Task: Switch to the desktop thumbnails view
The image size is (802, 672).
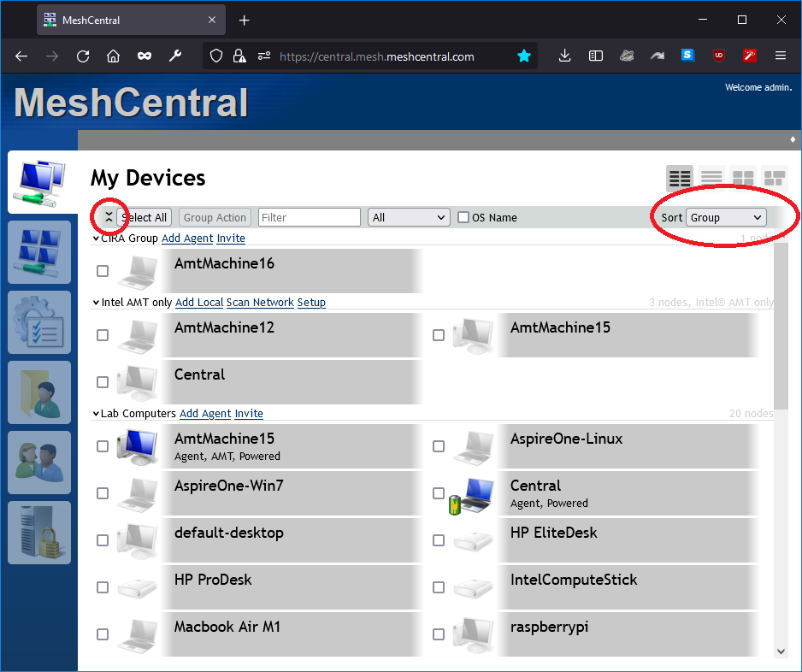Action: (x=774, y=178)
